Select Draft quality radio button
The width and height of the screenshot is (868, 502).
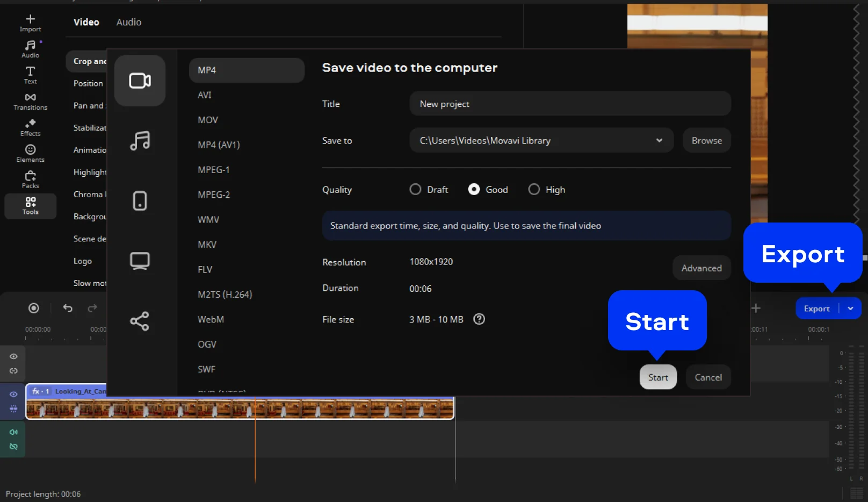tap(415, 190)
